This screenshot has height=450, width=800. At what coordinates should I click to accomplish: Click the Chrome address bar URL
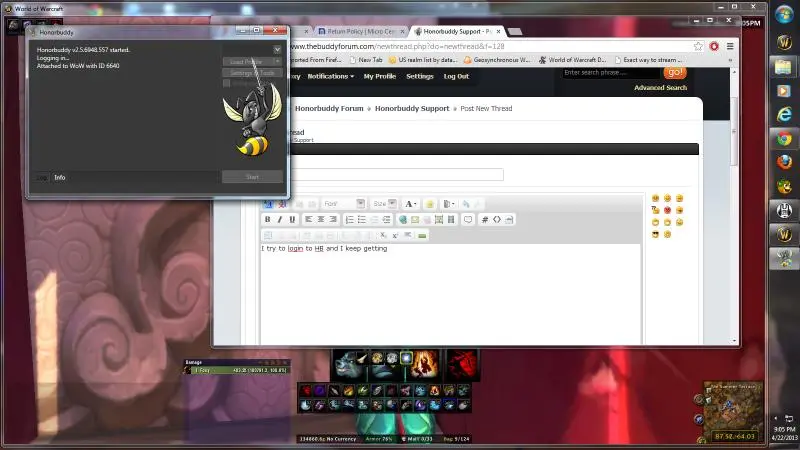398,46
